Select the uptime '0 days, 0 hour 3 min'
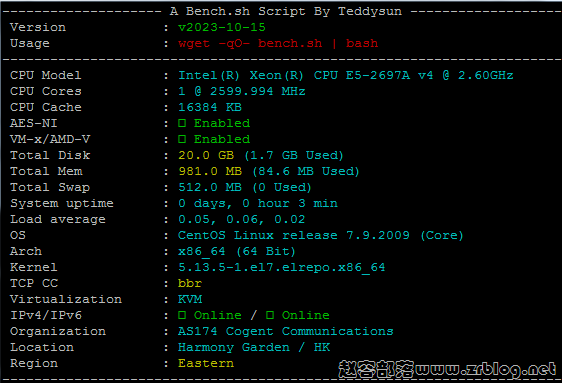The height and width of the screenshot is (383, 562). pos(258,203)
